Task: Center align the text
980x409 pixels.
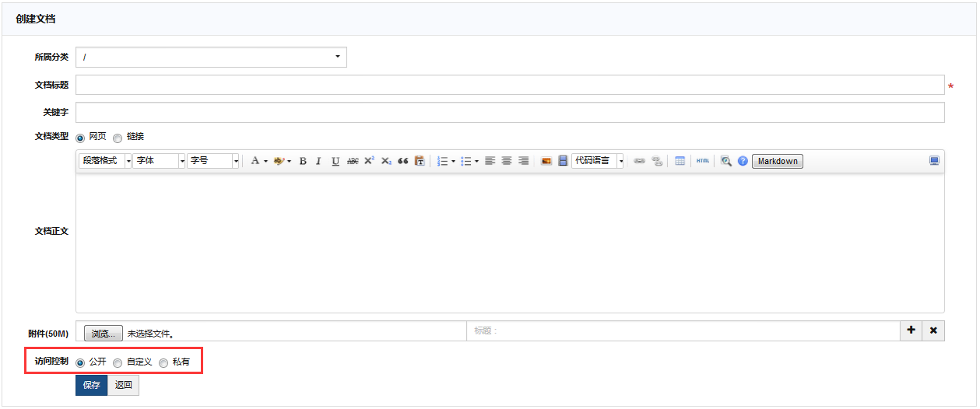Action: (x=507, y=161)
